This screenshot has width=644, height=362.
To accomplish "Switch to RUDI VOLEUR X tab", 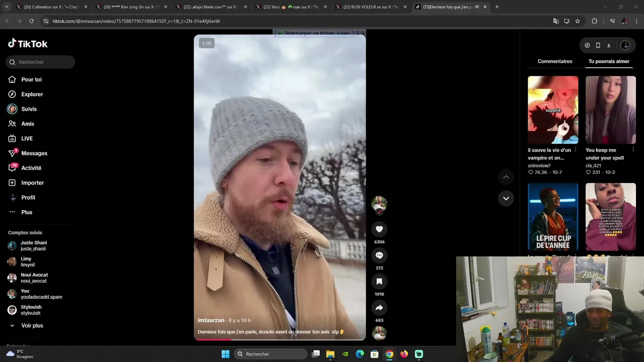I will coord(371,7).
